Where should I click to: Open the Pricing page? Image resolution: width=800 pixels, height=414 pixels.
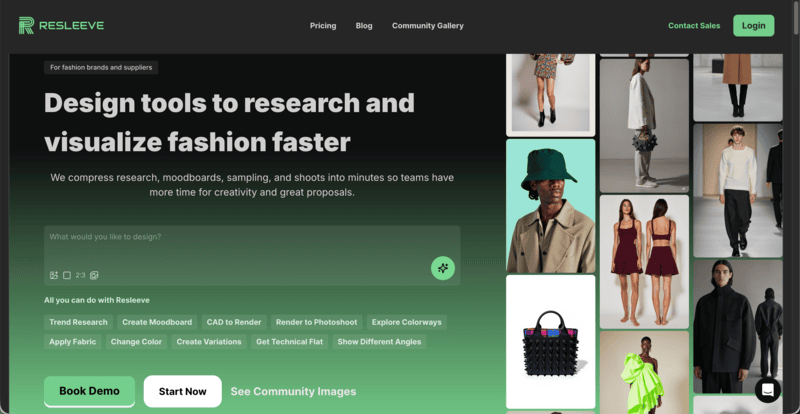(323, 26)
